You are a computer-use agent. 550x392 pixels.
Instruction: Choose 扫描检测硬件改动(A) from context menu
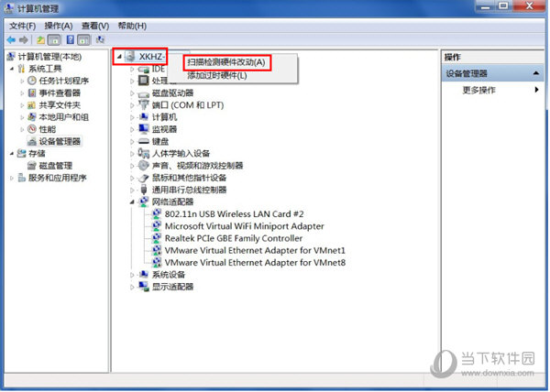pyautogui.click(x=226, y=62)
